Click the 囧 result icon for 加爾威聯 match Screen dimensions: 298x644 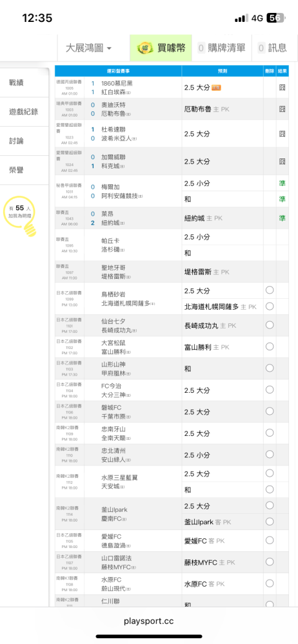[x=283, y=162]
